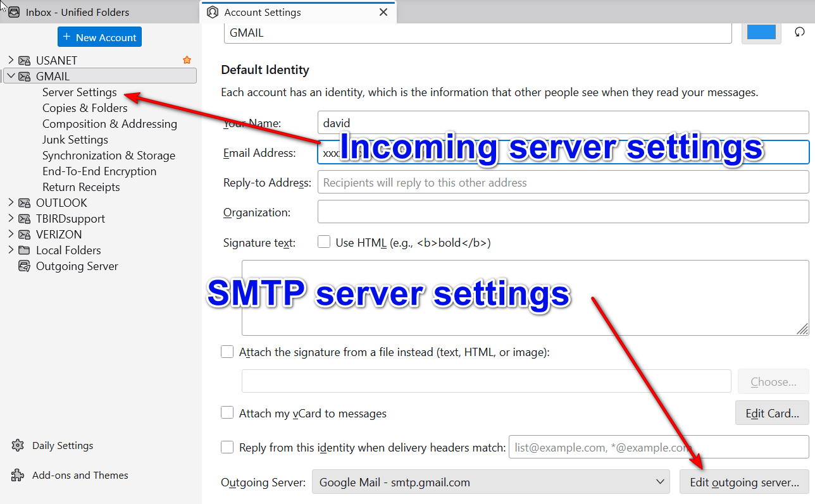Click the USANET account mail icon
The height and width of the screenshot is (504, 815).
pos(24,61)
